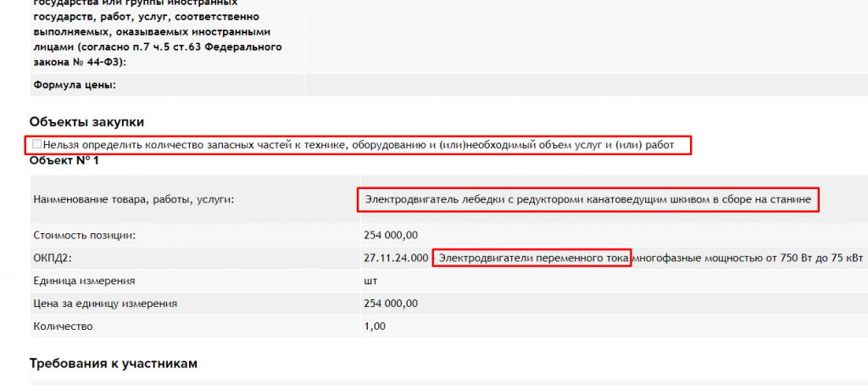Tick the 'Нельзя определить количество запасных частей' checkbox
Viewport: 868px width, 385px height.
tap(36, 145)
